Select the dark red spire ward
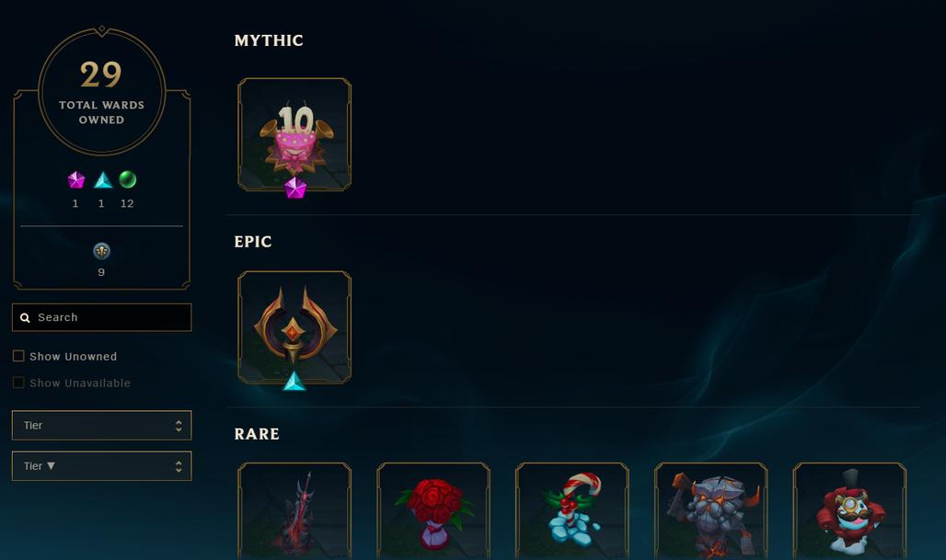Image resolution: width=946 pixels, height=560 pixels. 294,511
